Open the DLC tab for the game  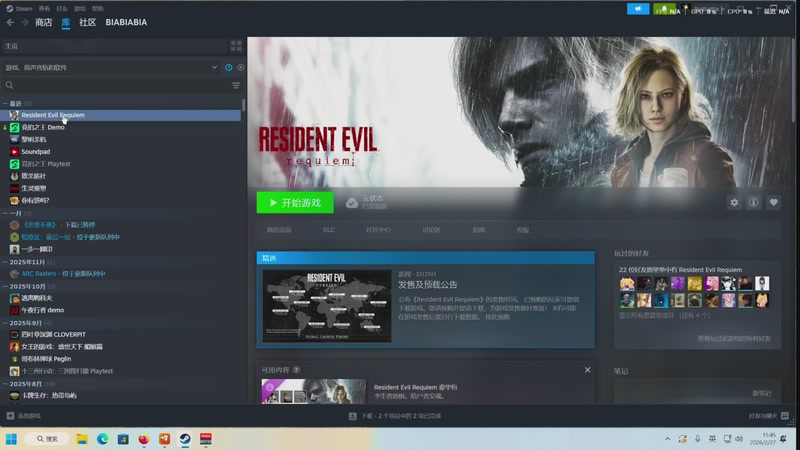329,230
